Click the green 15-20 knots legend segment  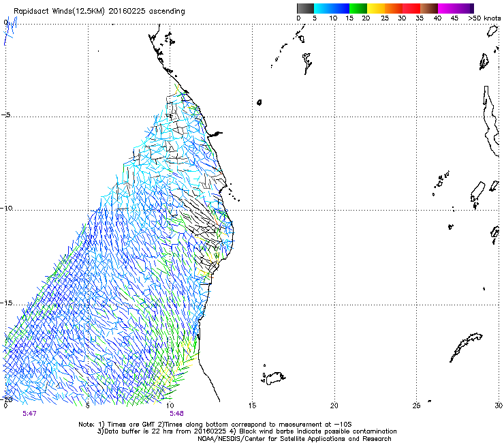(358, 8)
